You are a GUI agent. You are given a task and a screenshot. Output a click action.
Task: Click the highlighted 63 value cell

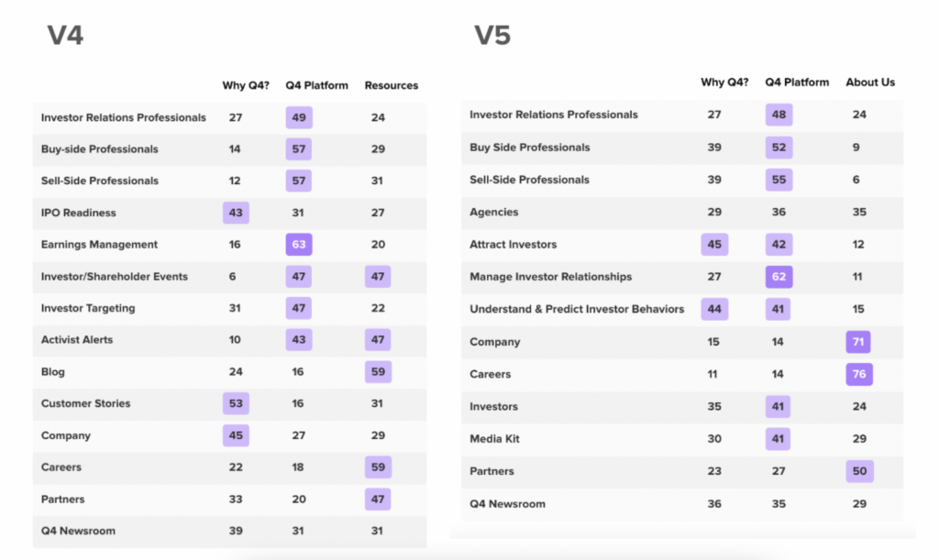[298, 245]
